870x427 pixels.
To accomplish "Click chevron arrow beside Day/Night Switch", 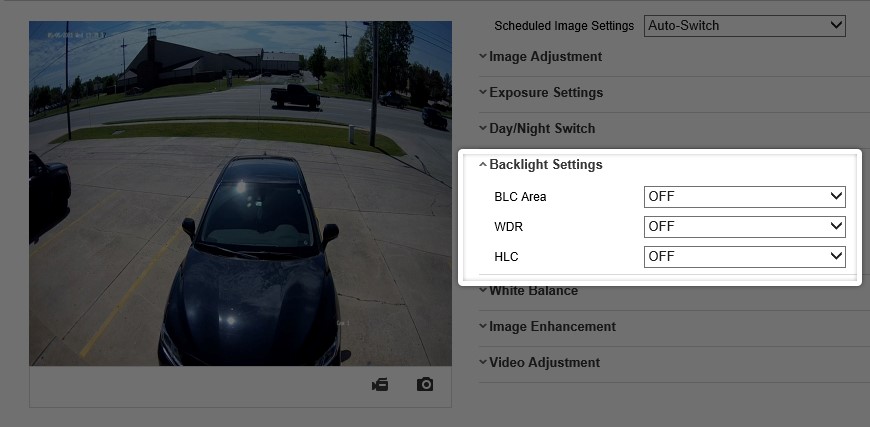I will point(483,129).
